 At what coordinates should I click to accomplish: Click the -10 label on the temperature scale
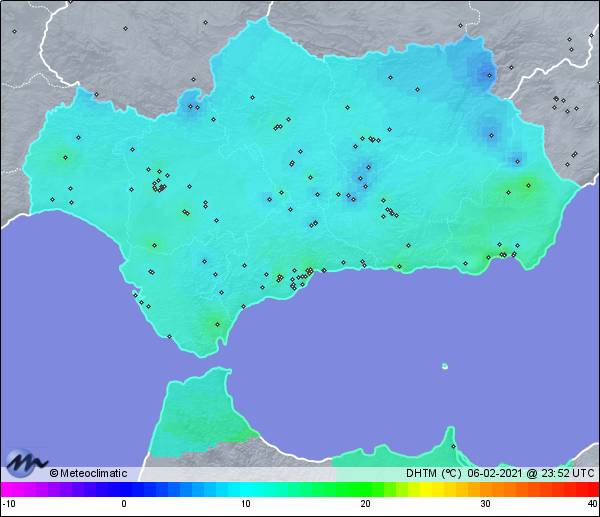click(9, 504)
